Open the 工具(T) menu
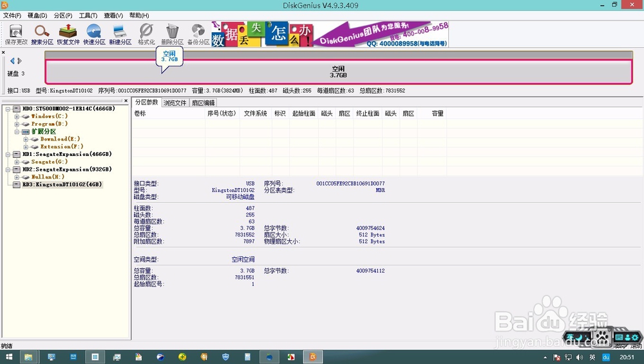Image resolution: width=644 pixels, height=364 pixels. pos(88,15)
